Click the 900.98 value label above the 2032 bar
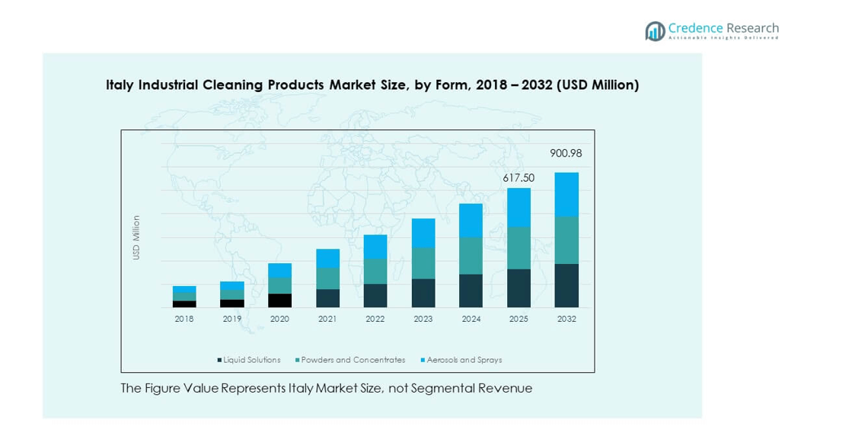The height and width of the screenshot is (439, 868). coord(566,154)
